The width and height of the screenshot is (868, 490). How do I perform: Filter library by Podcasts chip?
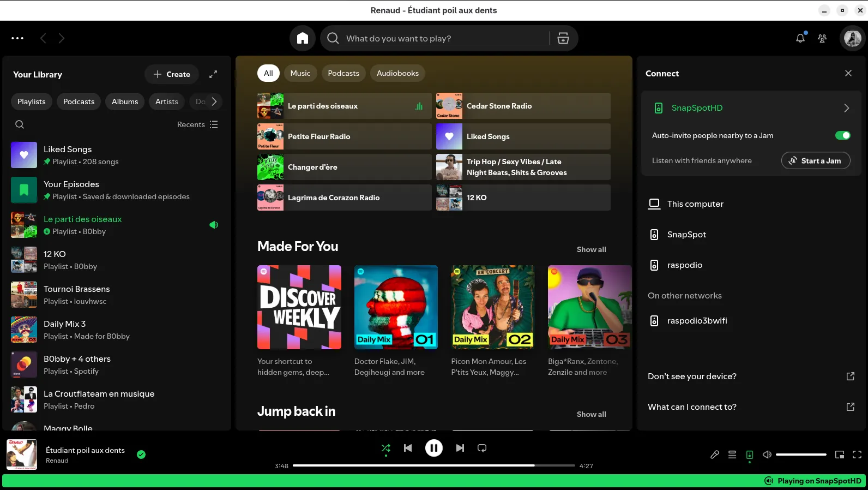pyautogui.click(x=79, y=101)
